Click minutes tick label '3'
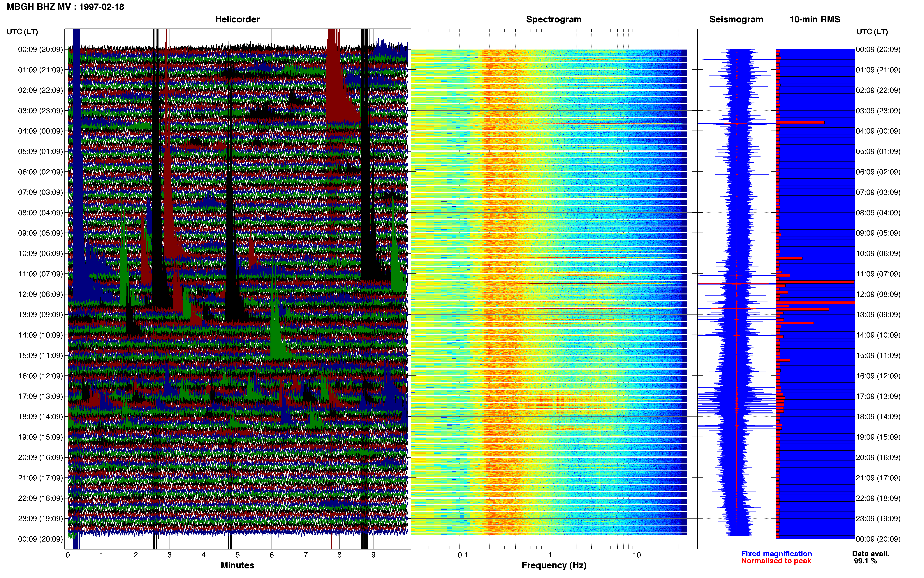Viewport: 924px width, 578px height. point(170,555)
